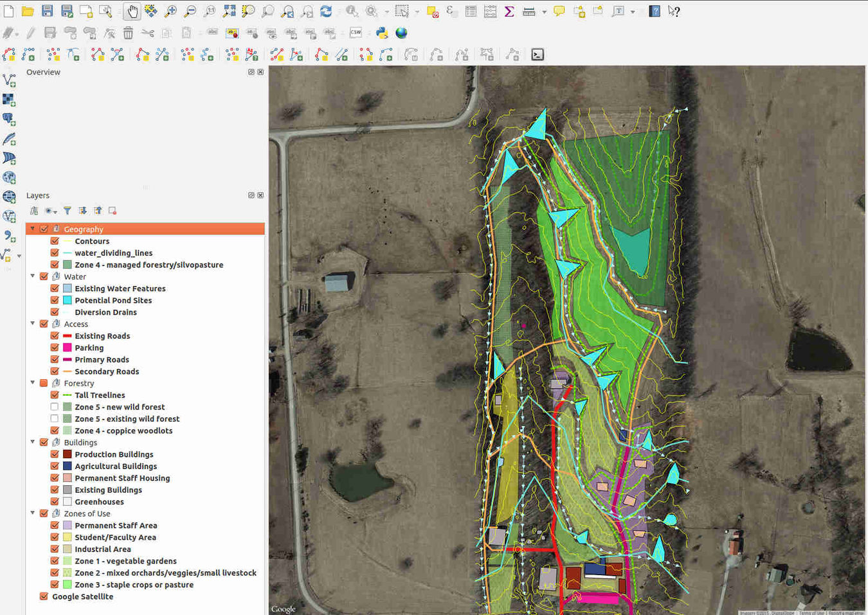This screenshot has width=868, height=615.
Task: Collapse the Buildings group
Action: (32, 442)
